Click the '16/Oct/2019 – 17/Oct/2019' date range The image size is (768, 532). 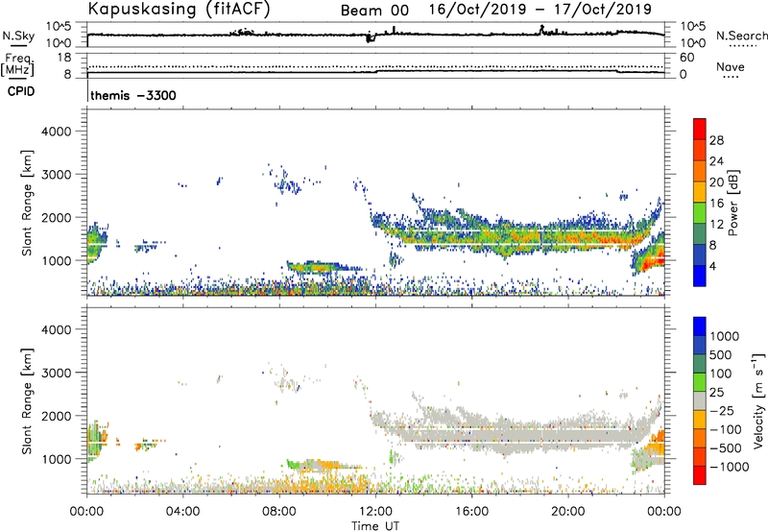click(540, 10)
